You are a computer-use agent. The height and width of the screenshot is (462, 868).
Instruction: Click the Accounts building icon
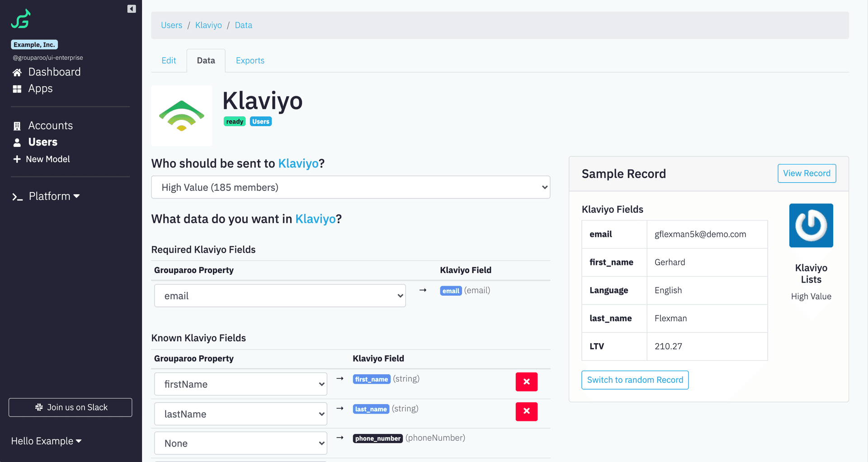[17, 126]
